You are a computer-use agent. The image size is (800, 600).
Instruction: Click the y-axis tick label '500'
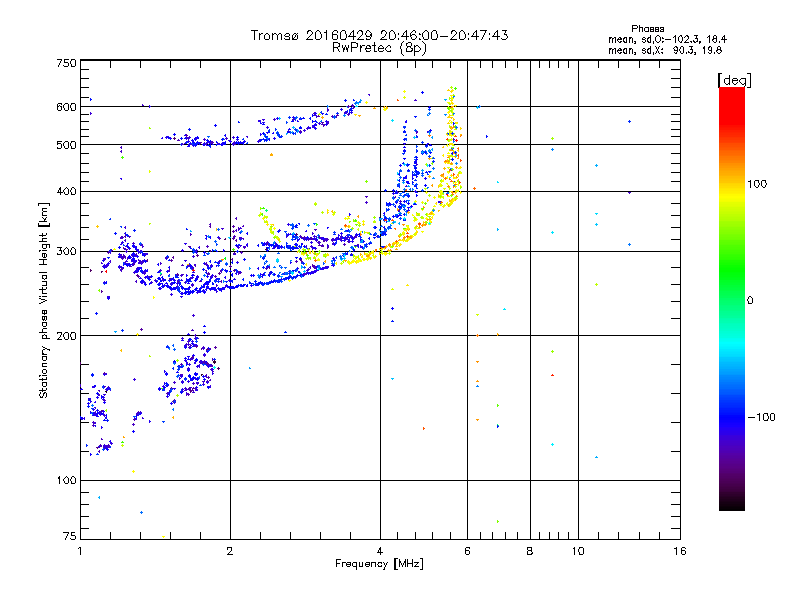(67, 145)
